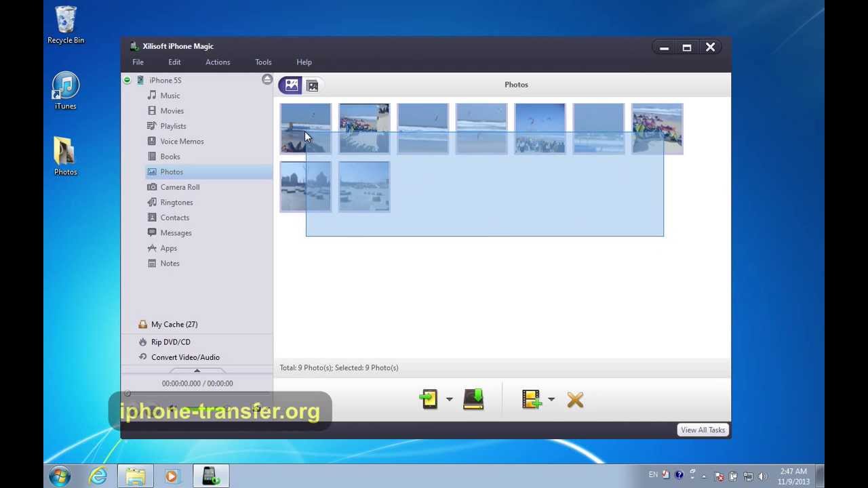Click the delete X icon
The image size is (868, 488).
click(575, 400)
